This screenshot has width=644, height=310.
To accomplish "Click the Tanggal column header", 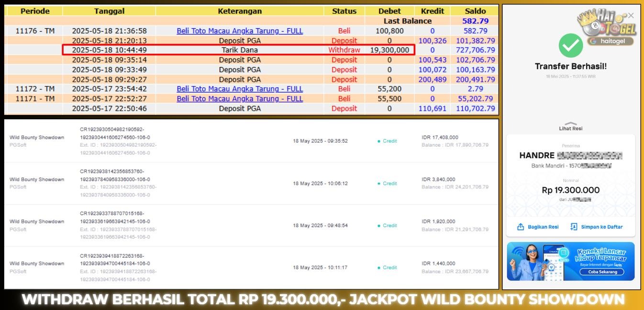I will point(110,11).
